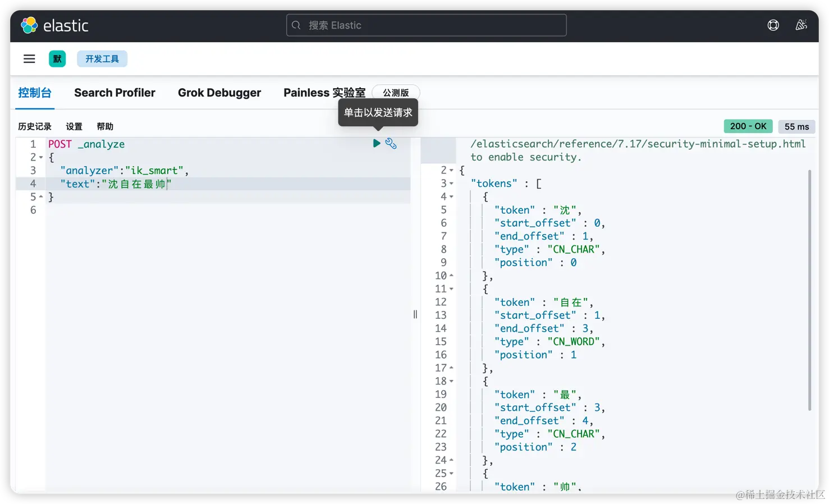Click the "tokens" key in response

(x=494, y=184)
